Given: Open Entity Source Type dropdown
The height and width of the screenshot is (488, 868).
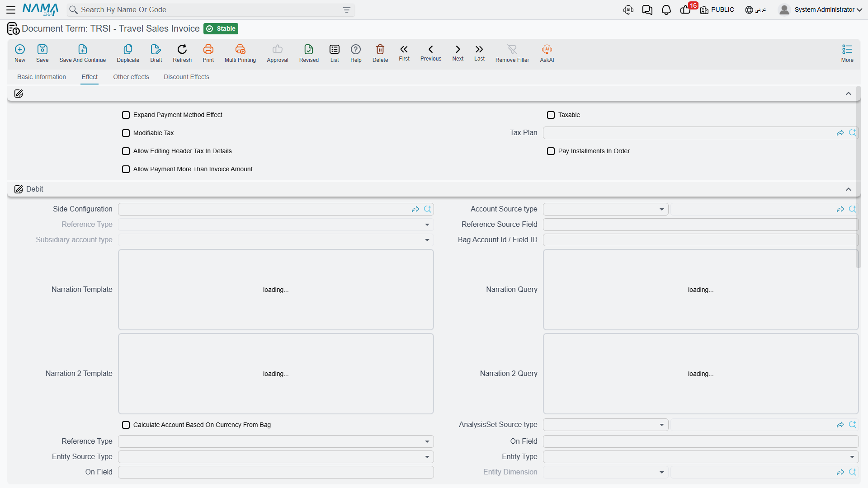Looking at the screenshot, I should coord(276,457).
